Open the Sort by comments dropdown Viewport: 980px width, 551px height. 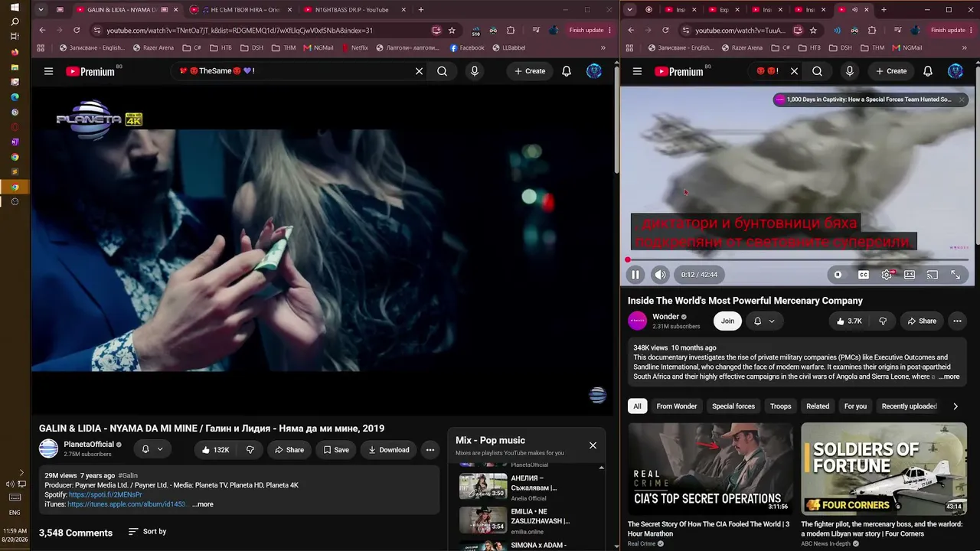[147, 531]
